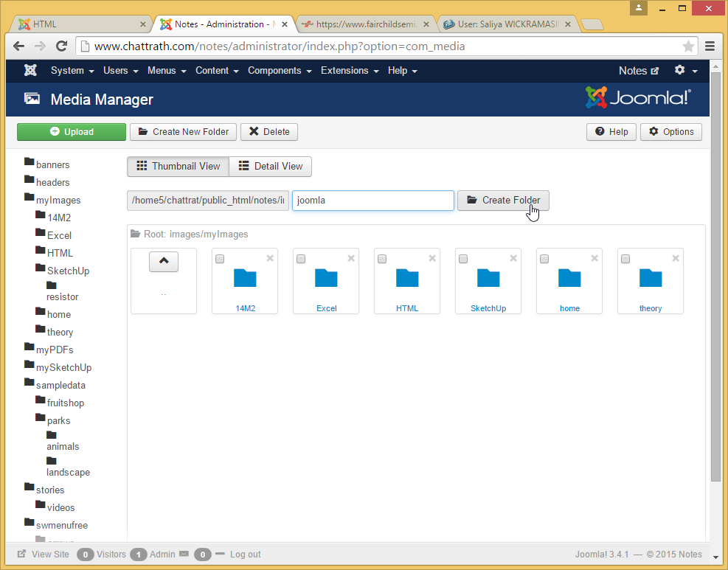Check the HTML folder checkbox

point(382,259)
